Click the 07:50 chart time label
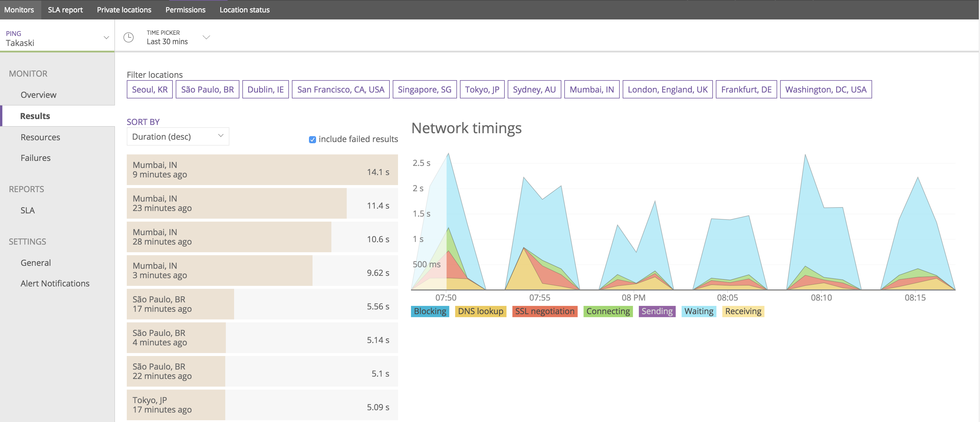This screenshot has height=422, width=980. [x=446, y=298]
